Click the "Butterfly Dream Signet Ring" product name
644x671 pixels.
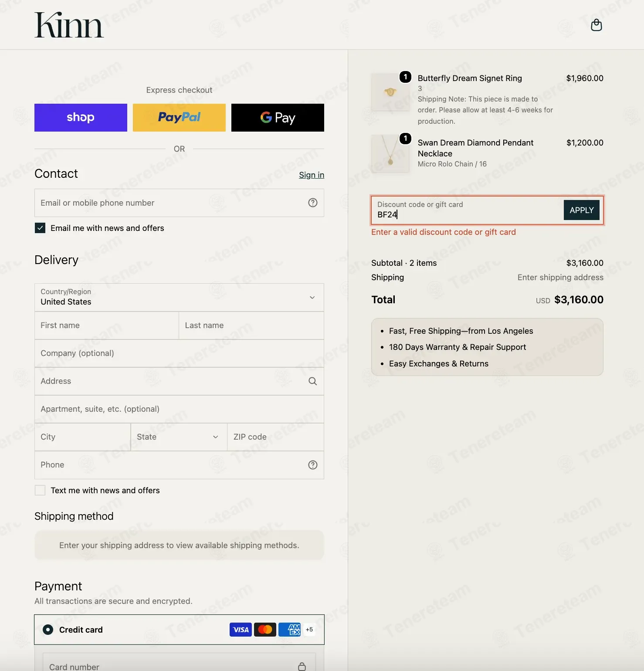pos(470,78)
